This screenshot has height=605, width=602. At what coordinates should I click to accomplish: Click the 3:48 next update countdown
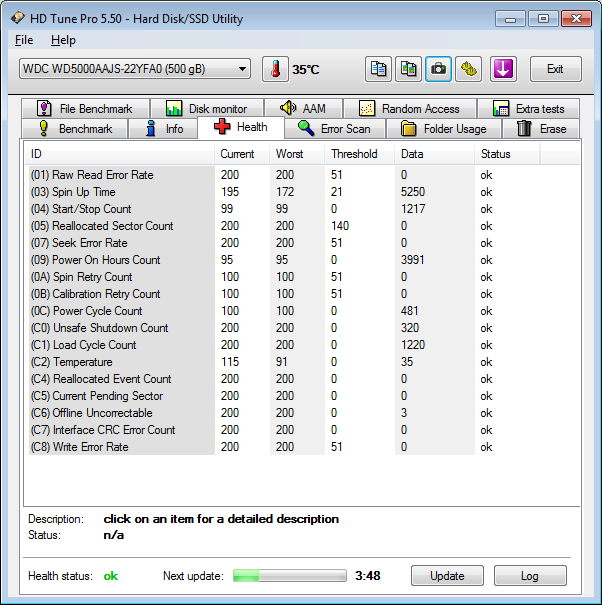(368, 576)
